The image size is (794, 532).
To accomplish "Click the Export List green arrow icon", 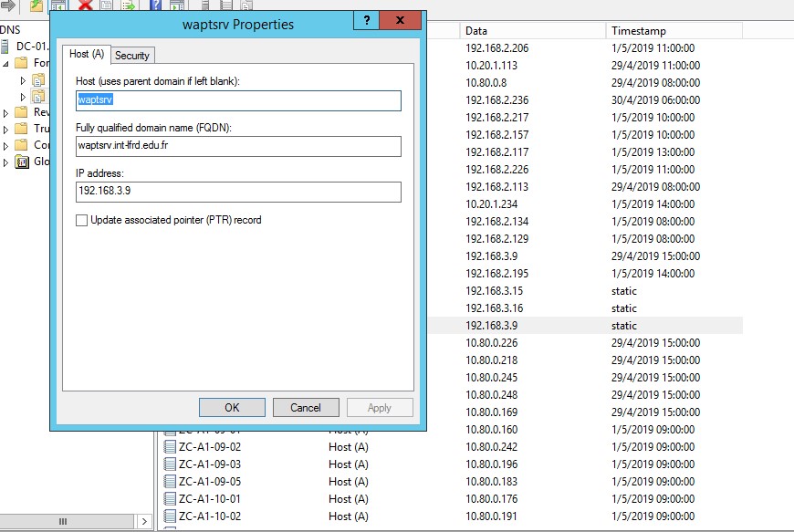I will pyautogui.click(x=127, y=5).
